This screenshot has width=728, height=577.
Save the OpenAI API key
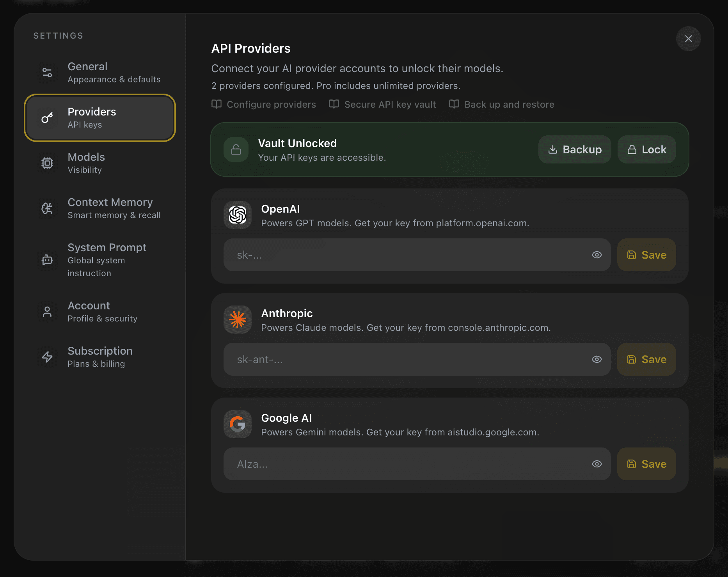[x=646, y=255]
